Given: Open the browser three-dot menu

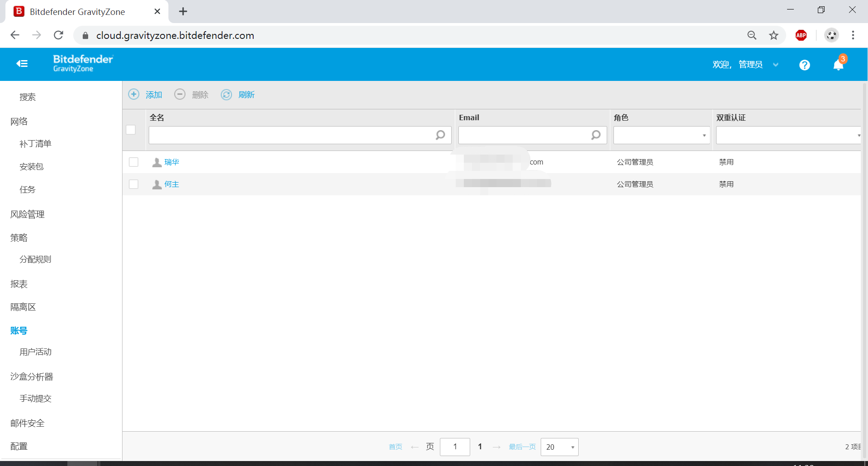Looking at the screenshot, I should 853,35.
